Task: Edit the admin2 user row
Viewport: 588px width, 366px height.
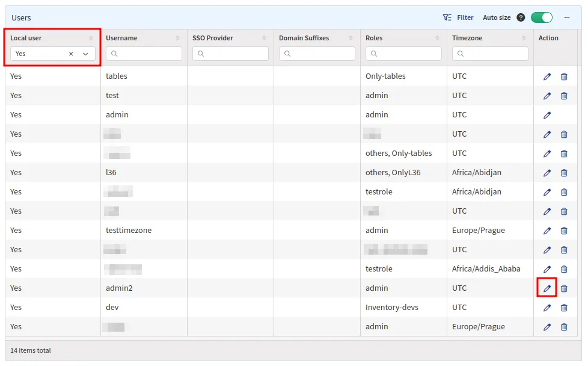Action: click(x=547, y=288)
